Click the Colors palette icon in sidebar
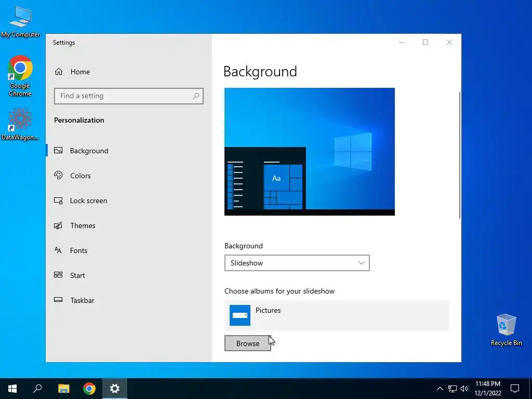Image resolution: width=532 pixels, height=399 pixels. click(x=58, y=176)
